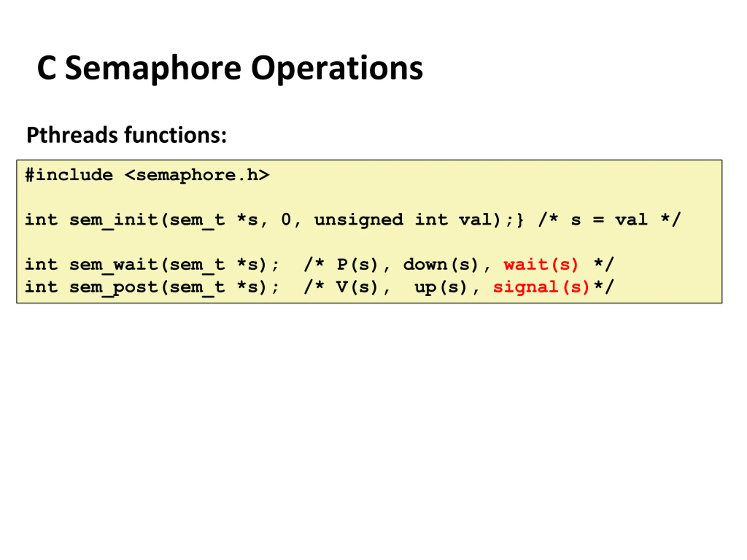Click the '/* s = val */' comment
The height and width of the screenshot is (560, 747).
pos(610,220)
